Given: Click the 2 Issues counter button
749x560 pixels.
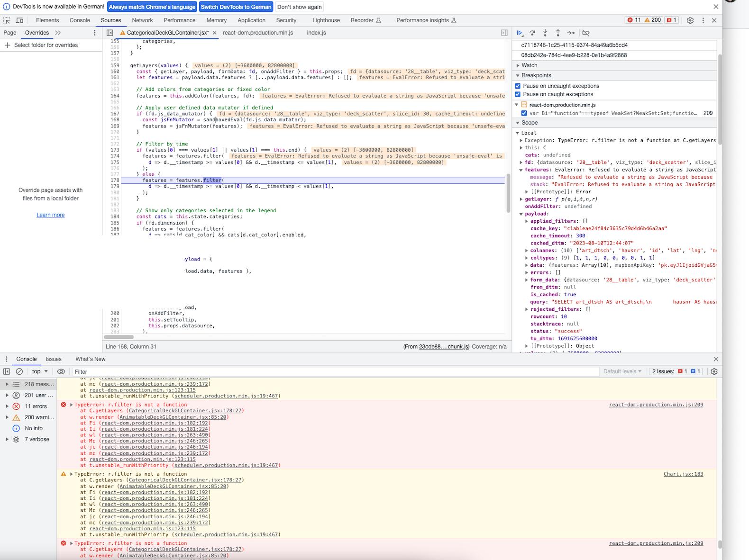Looking at the screenshot, I should (676, 371).
